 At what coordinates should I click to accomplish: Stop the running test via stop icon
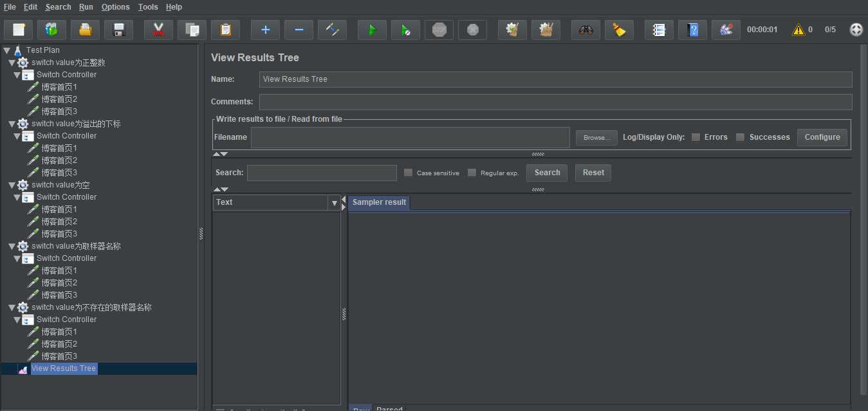click(x=439, y=30)
